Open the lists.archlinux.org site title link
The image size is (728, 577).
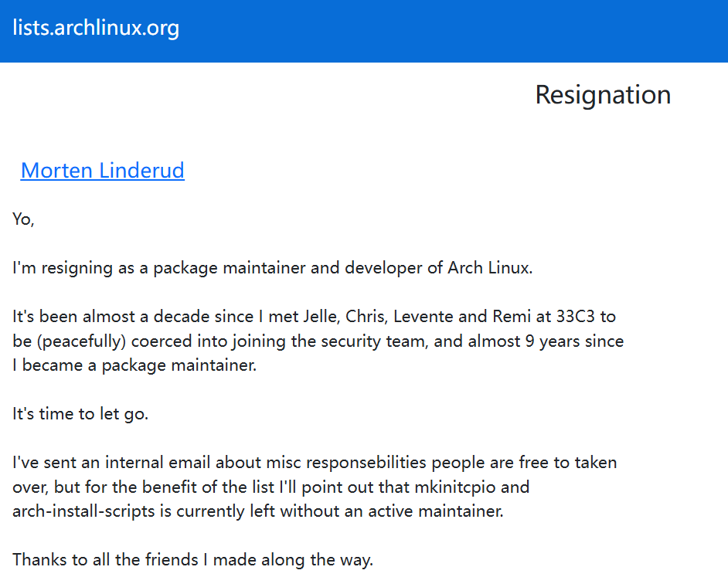[96, 28]
